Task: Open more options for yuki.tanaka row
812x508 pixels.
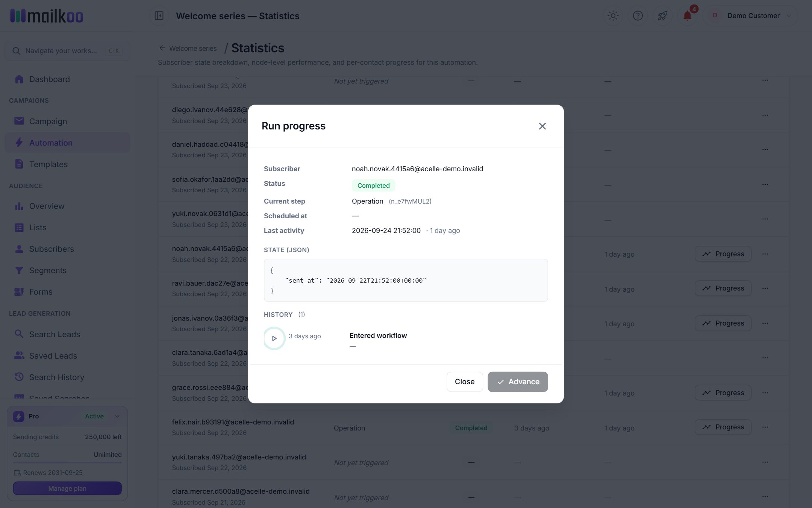Action: pos(765,462)
